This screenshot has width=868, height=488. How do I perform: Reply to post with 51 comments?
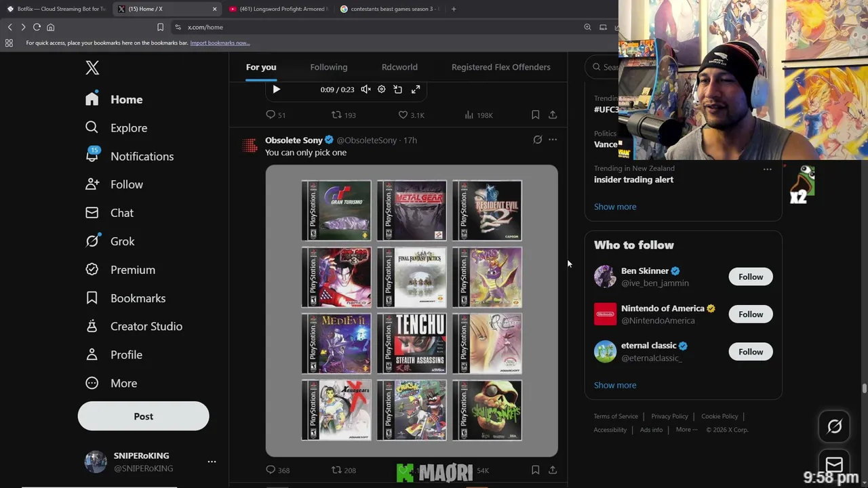275,115
